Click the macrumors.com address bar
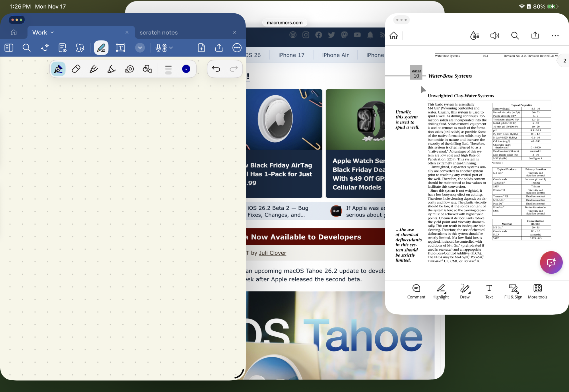Viewport: 569px width, 392px height. [284, 22]
